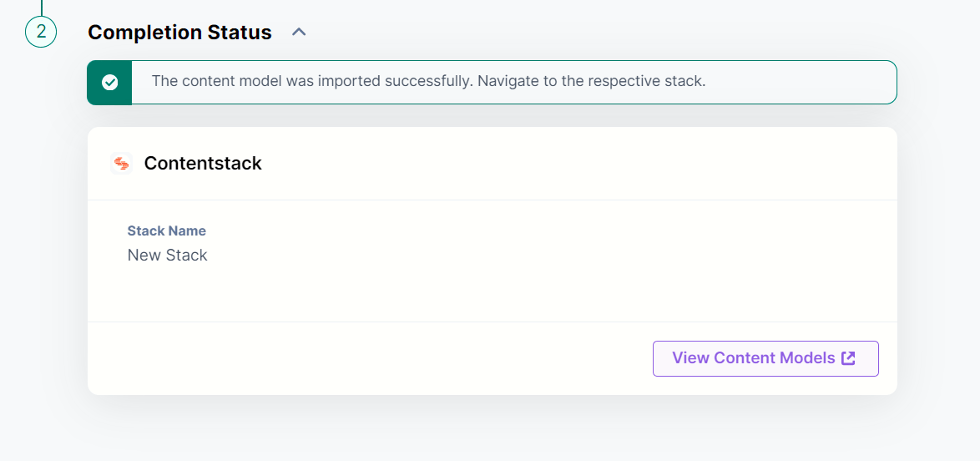
Task: Select the New Stack value text
Action: 167,255
